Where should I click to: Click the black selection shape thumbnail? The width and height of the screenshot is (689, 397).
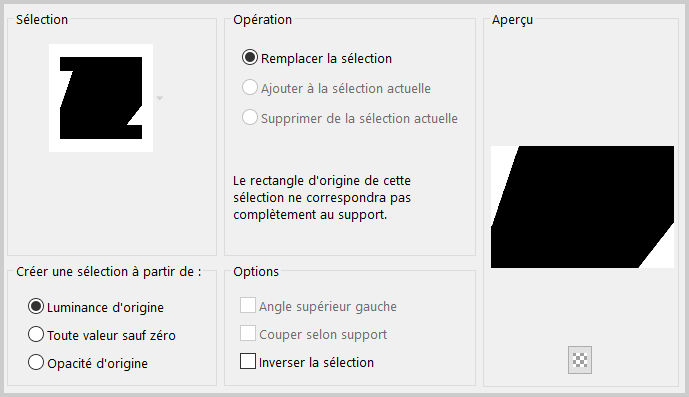pos(101,98)
